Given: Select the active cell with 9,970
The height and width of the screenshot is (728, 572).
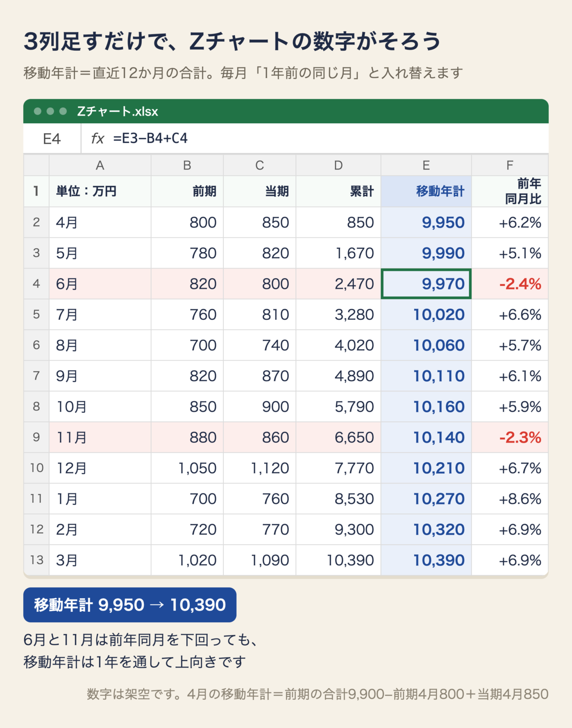Looking at the screenshot, I should click(426, 284).
